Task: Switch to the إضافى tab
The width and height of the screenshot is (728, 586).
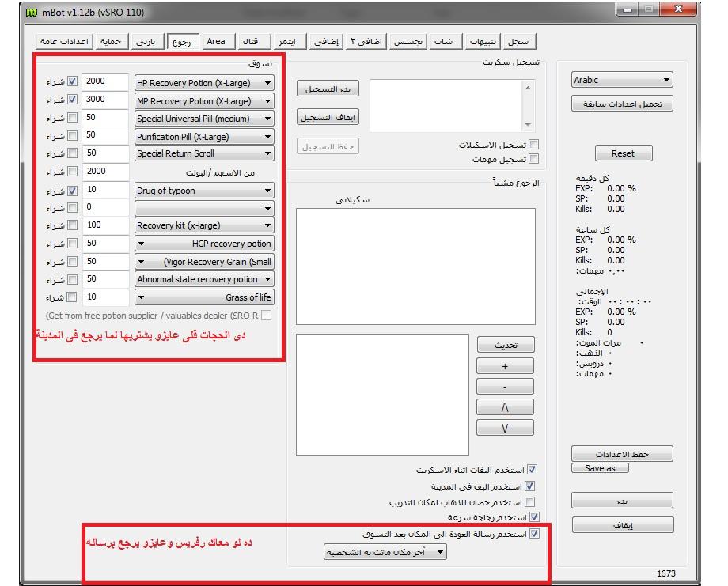Action: tap(326, 41)
